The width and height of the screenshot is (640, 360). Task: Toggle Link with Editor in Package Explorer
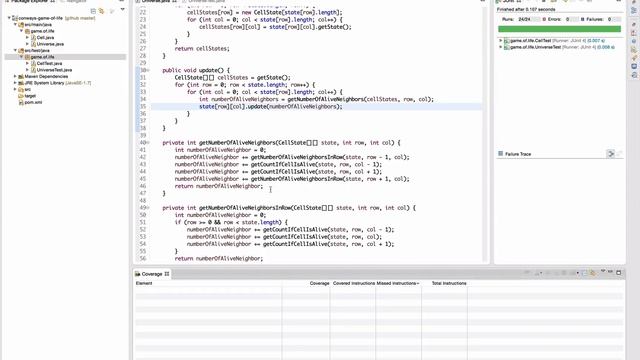(102, 11)
